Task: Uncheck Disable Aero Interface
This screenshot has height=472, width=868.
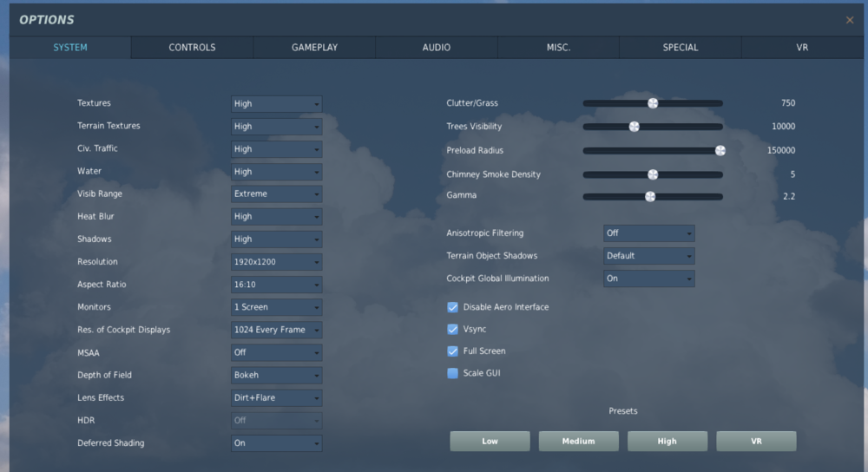Action: click(452, 307)
